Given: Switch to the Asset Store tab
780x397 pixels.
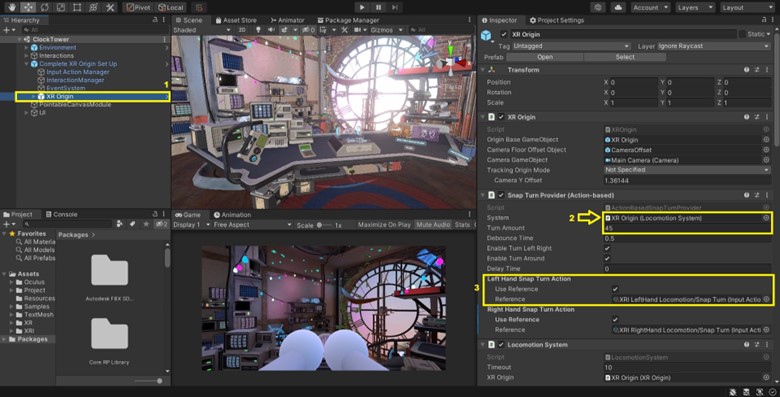Looking at the screenshot, I should tap(236, 20).
